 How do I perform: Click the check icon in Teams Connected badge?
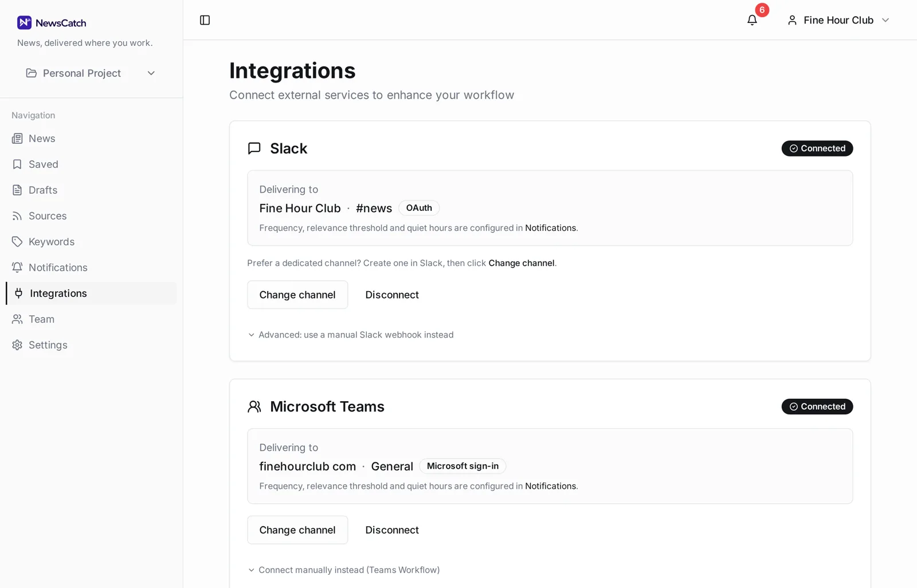(x=794, y=406)
